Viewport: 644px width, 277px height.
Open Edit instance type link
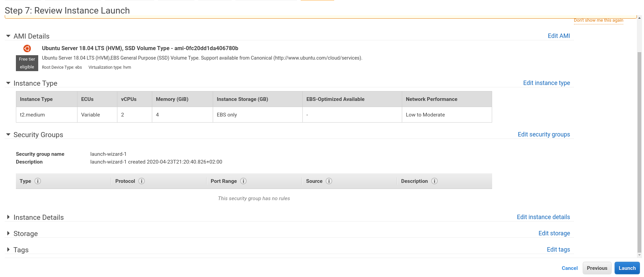point(547,83)
